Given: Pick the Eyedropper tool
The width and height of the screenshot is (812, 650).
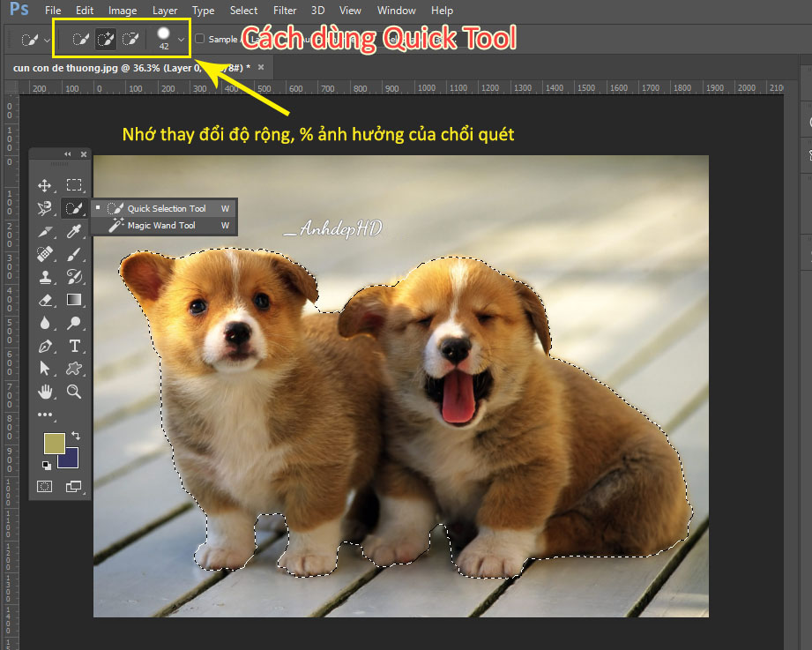Looking at the screenshot, I should (x=74, y=231).
